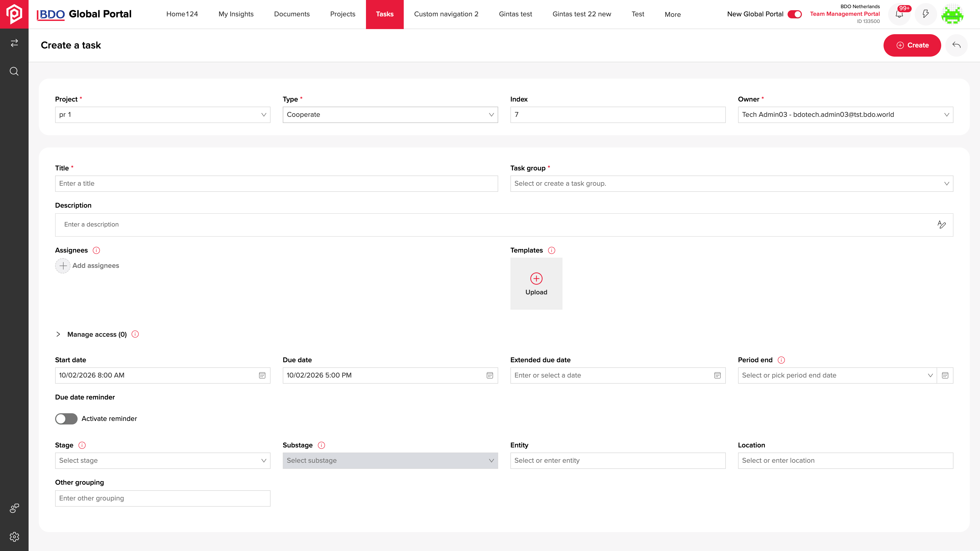Click the Period end info icon
Viewport: 980px width, 551px height.
pyautogui.click(x=781, y=360)
